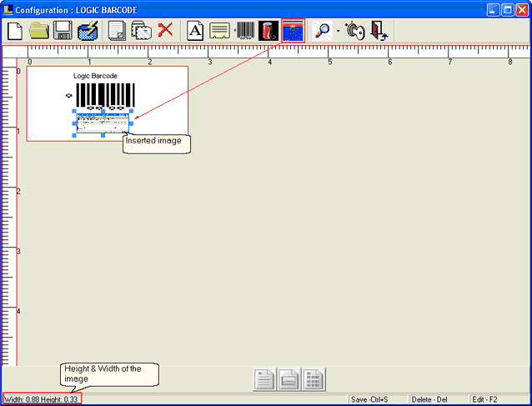Select the inserted image on the label
This screenshot has width=532, height=406.
click(103, 123)
